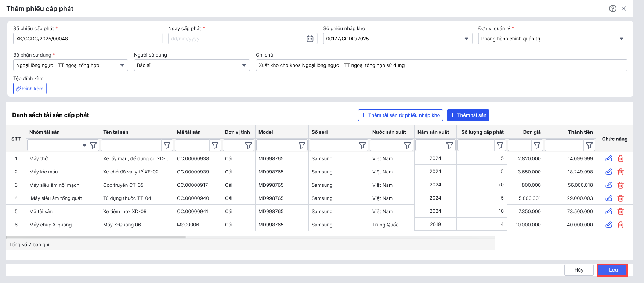Click filter icon for Thành tiền column
The width and height of the screenshot is (644, 283).
pyautogui.click(x=589, y=146)
